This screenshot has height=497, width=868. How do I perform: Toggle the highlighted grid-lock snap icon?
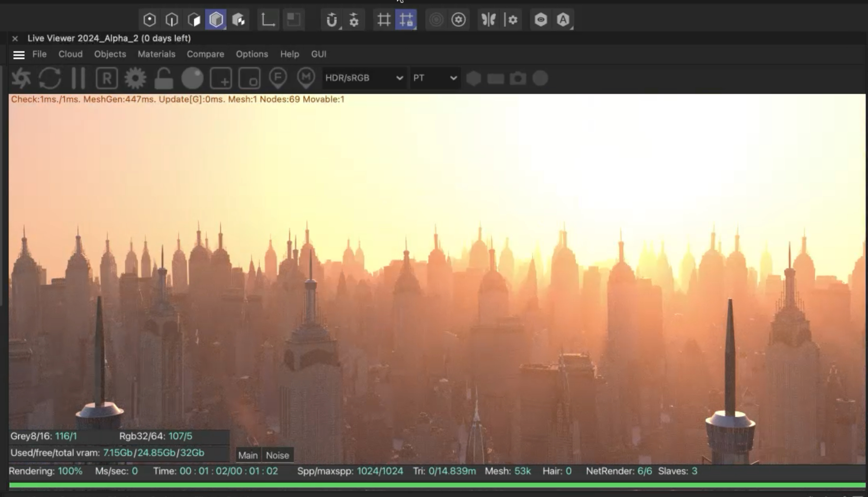click(x=406, y=20)
